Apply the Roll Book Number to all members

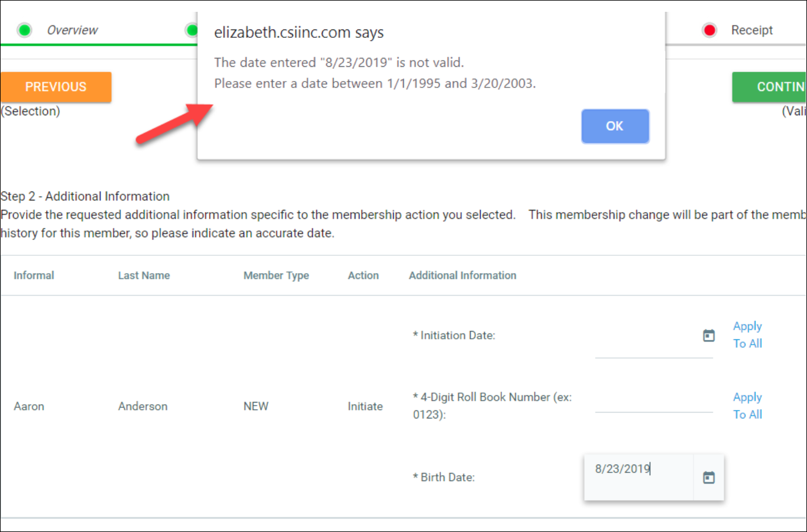tap(747, 406)
